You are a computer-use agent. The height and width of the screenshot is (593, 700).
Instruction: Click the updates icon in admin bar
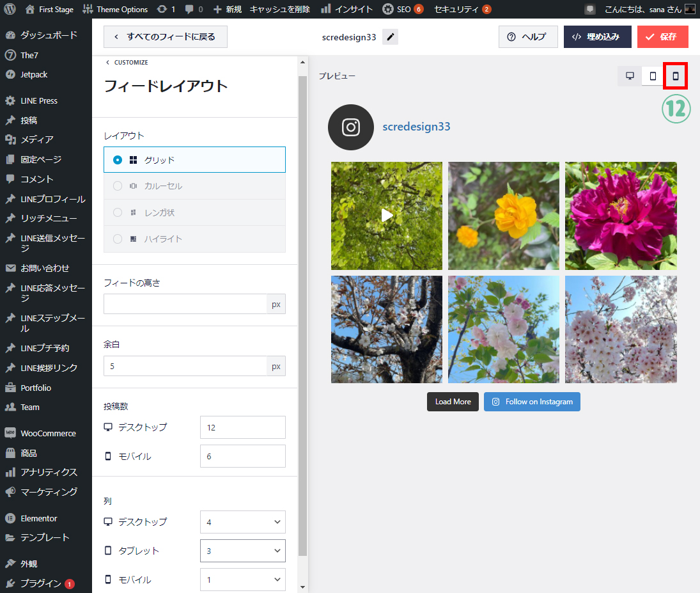[163, 9]
